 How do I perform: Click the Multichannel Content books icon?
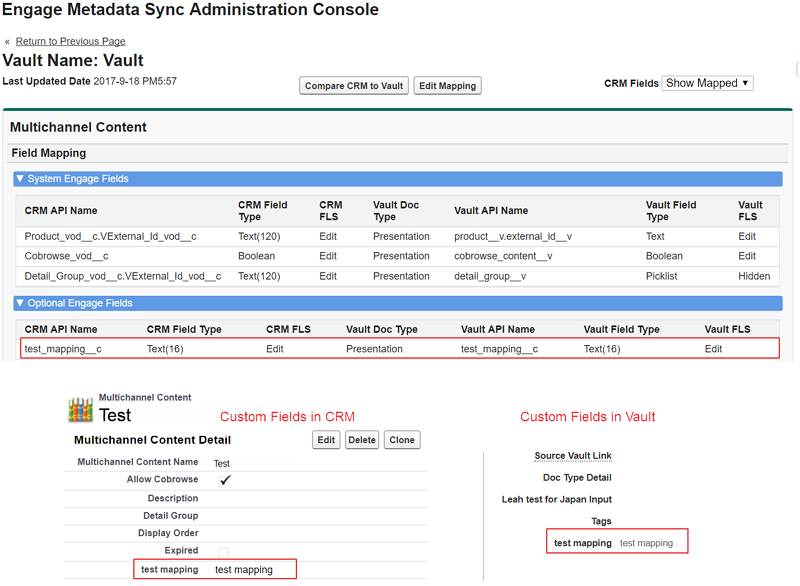80,410
